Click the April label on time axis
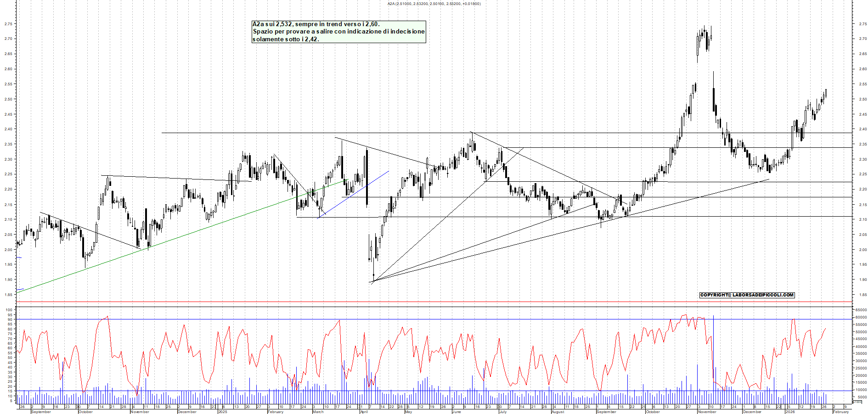This screenshot has width=868, height=414. click(x=364, y=412)
